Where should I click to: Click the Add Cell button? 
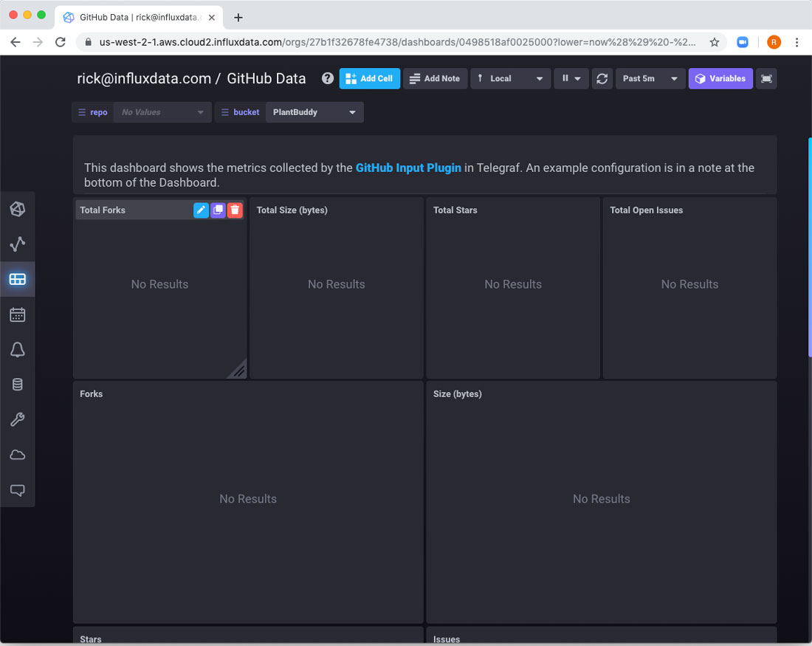[369, 78]
